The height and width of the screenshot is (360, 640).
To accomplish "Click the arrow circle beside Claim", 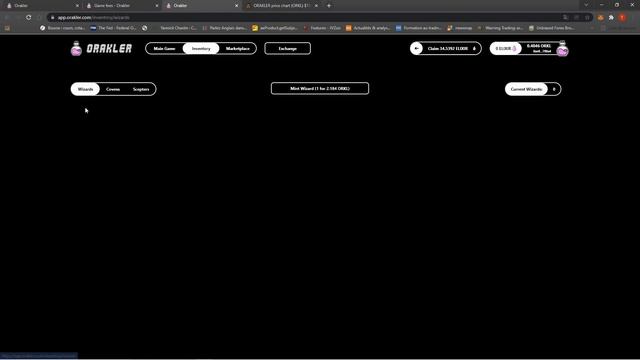I will coord(416,49).
